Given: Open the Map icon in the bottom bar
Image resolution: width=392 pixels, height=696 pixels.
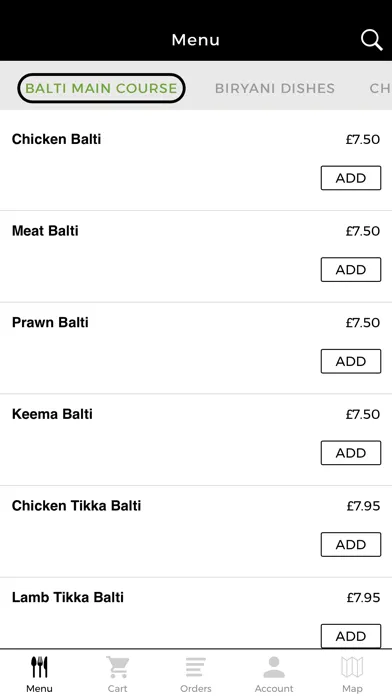Looking at the screenshot, I should coord(352,667).
